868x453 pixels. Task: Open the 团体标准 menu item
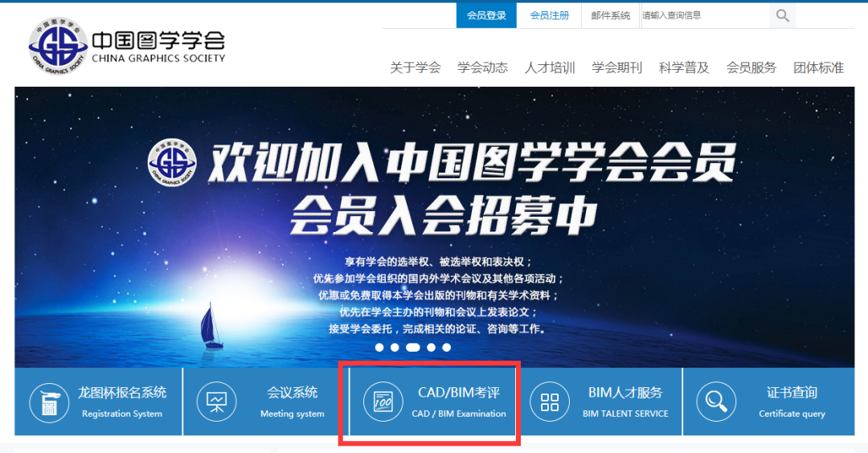tap(818, 67)
